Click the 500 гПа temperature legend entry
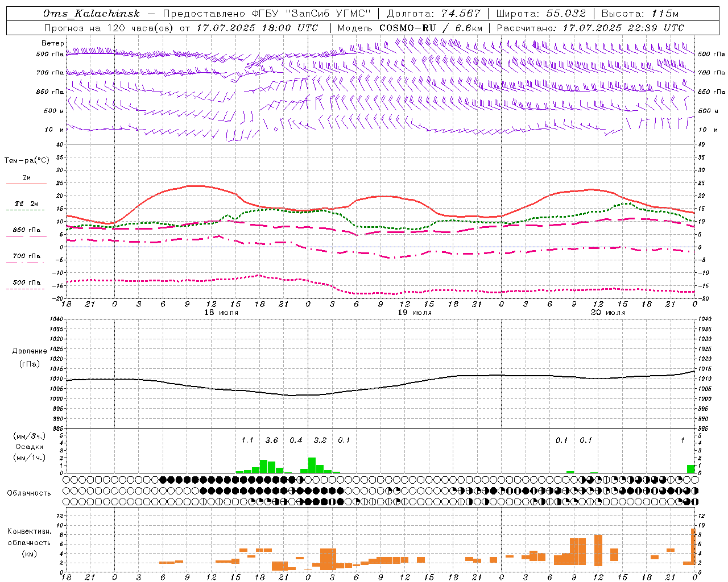 pyautogui.click(x=26, y=282)
